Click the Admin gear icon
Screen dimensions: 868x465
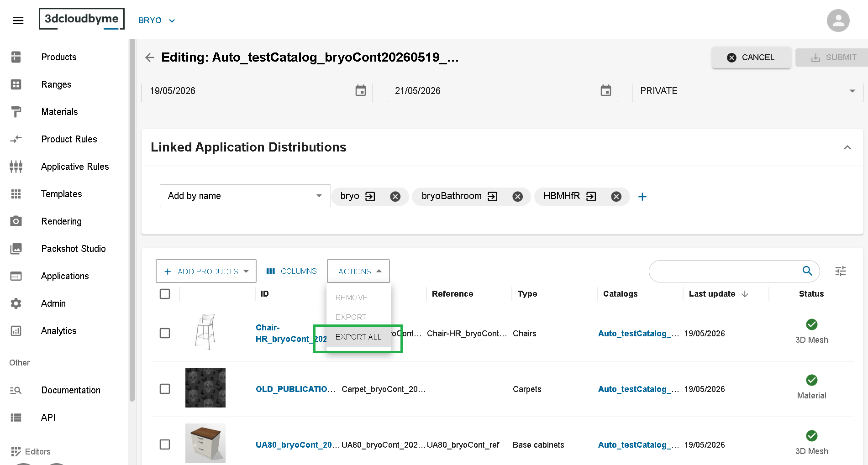tap(16, 303)
